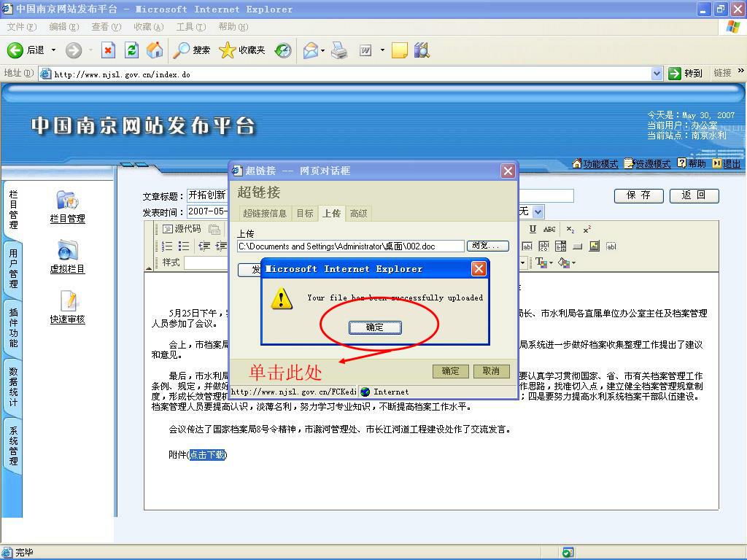Click the Research book icon

(x=422, y=50)
